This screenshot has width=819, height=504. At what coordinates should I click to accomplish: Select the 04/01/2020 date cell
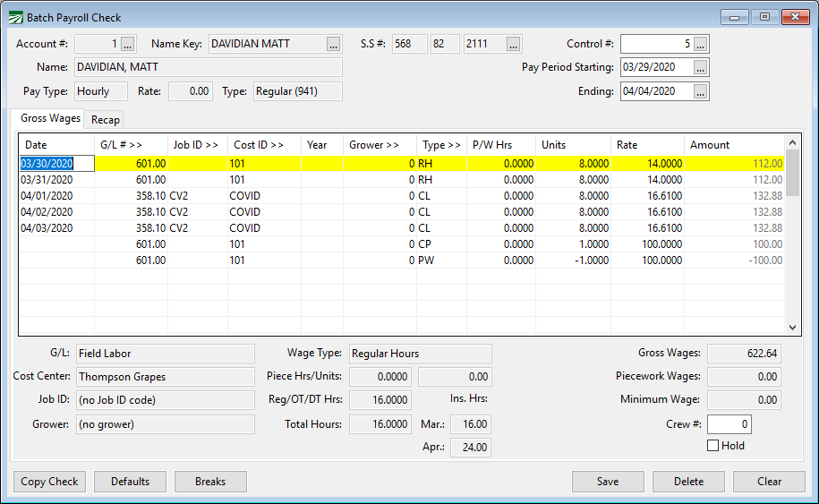[57, 196]
